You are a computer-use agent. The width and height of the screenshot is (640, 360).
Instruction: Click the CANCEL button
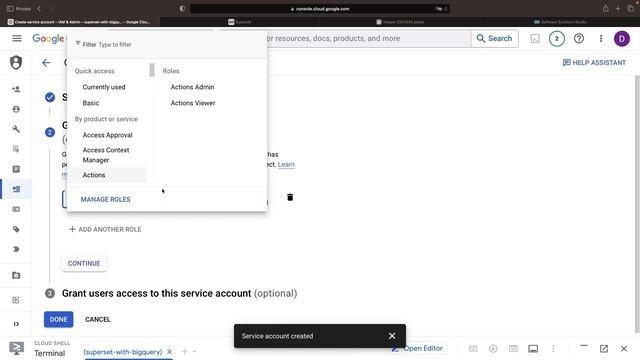tap(98, 319)
